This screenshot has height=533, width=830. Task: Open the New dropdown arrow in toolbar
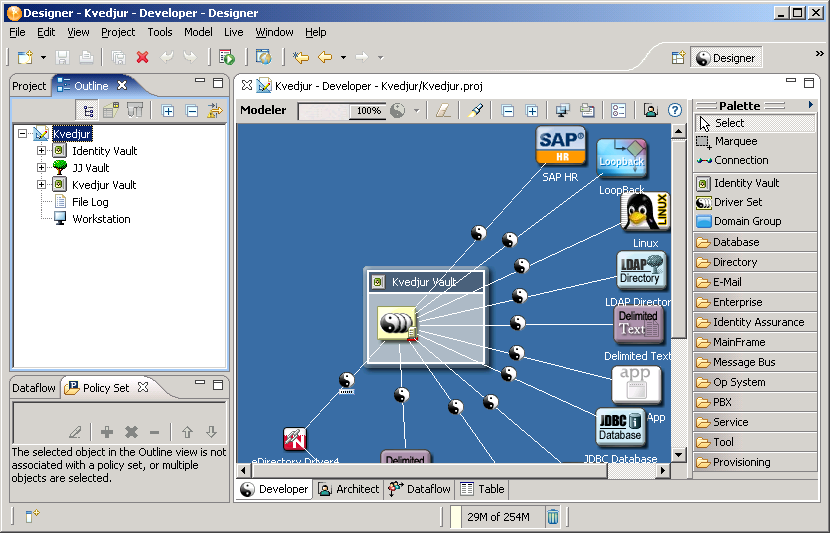tap(43, 57)
